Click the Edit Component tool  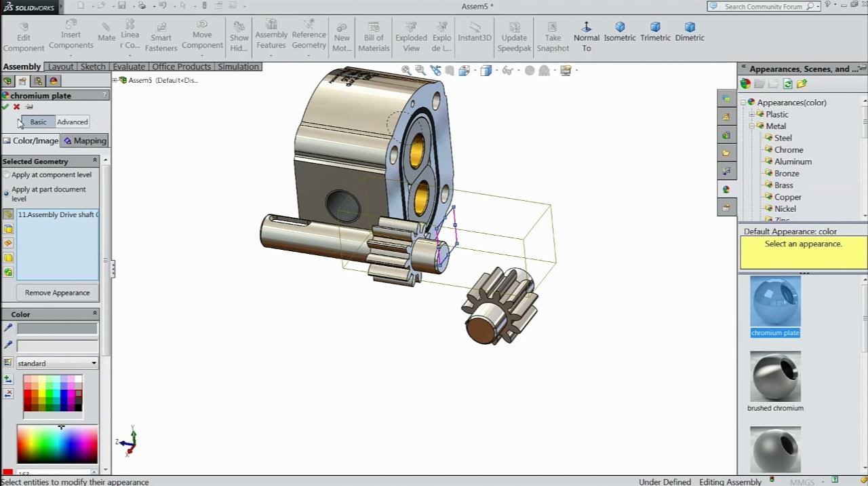tap(23, 37)
